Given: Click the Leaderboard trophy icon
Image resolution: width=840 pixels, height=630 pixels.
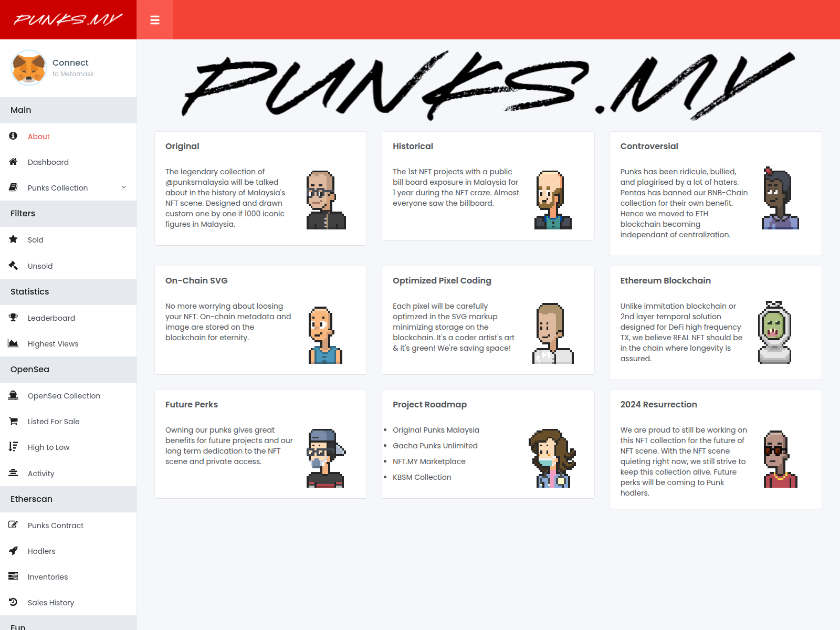Looking at the screenshot, I should [13, 318].
